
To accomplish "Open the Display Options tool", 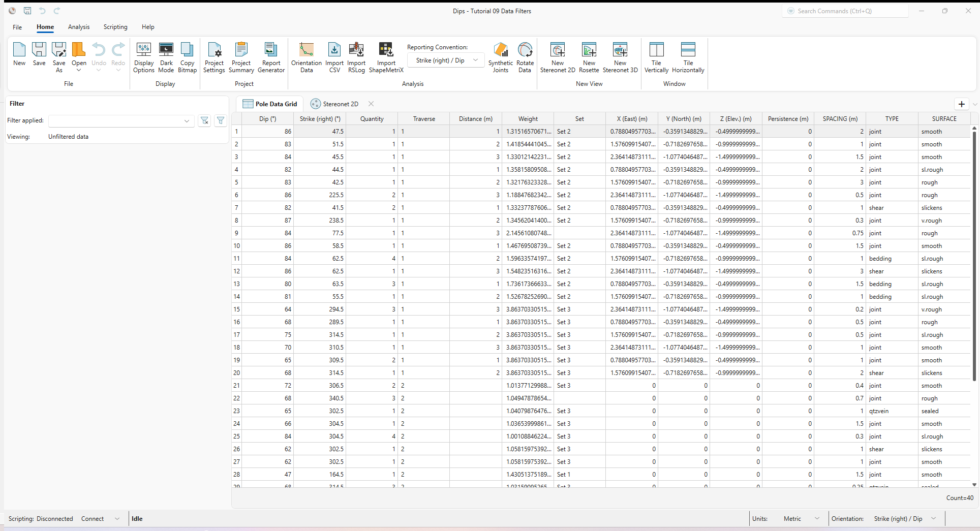I will (x=144, y=56).
